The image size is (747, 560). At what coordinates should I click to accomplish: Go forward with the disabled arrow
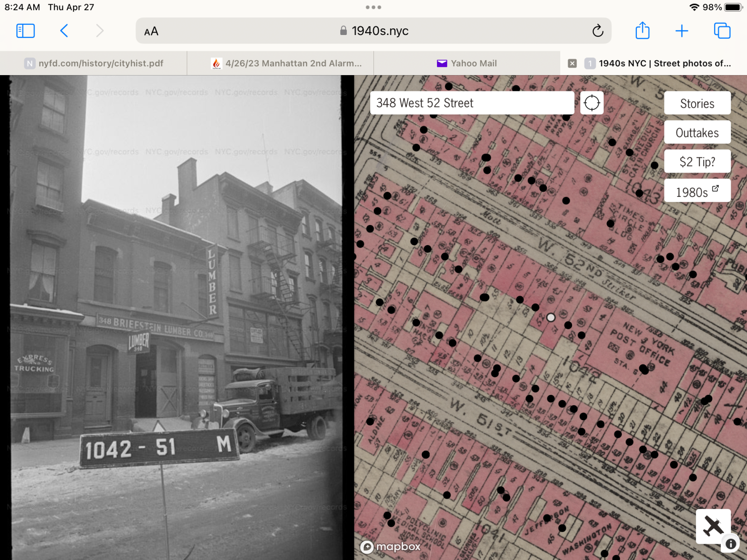tap(99, 31)
